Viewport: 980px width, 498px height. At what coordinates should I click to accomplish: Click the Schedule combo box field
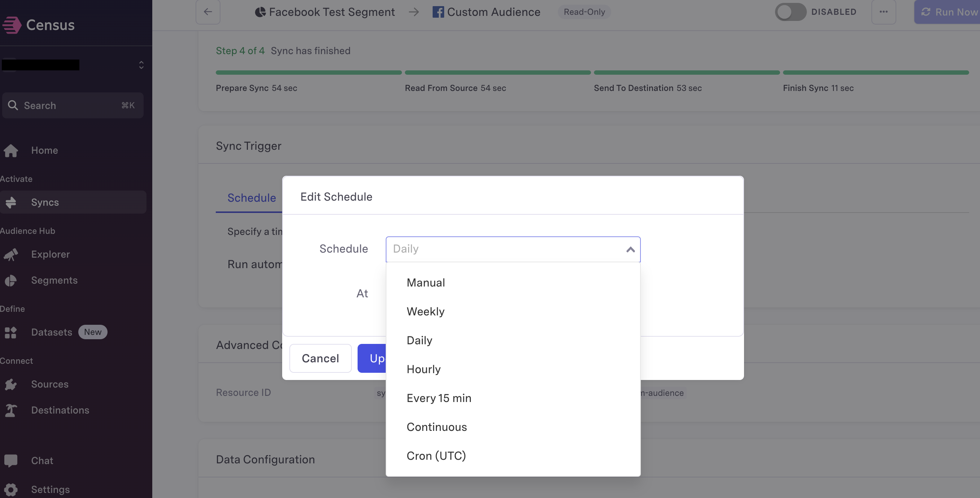(x=513, y=249)
